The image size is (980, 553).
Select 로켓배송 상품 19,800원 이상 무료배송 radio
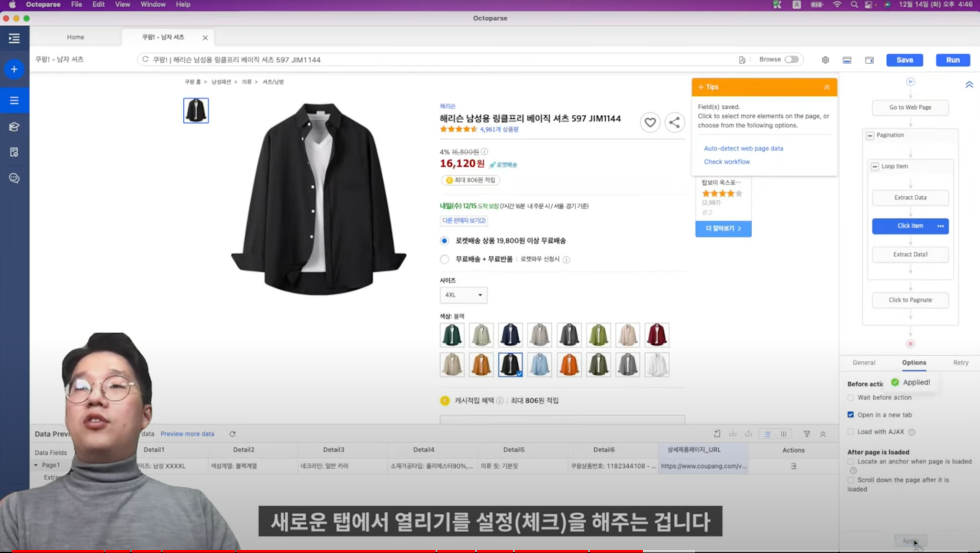click(445, 241)
